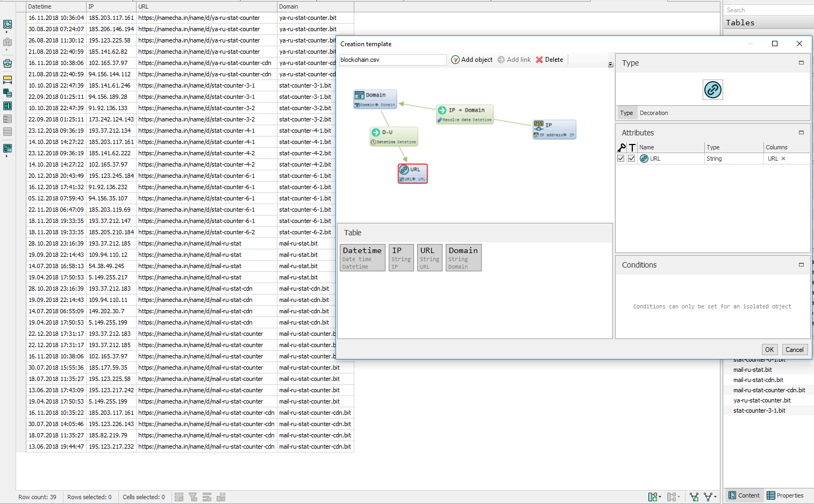Open the graph view icon in left sidebar
The width and height of the screenshot is (814, 504).
point(8,24)
